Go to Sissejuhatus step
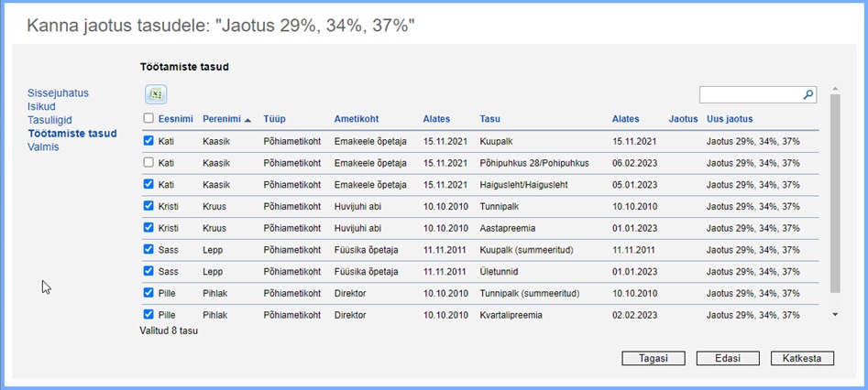This screenshot has width=868, height=390. point(58,93)
